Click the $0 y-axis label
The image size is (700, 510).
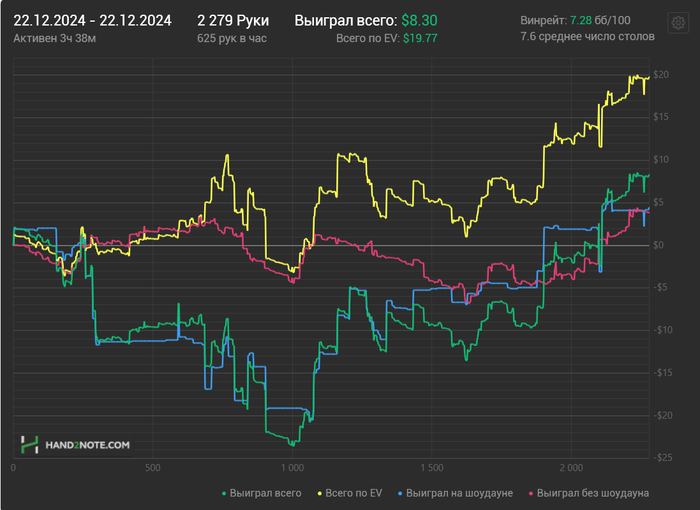[x=658, y=245]
